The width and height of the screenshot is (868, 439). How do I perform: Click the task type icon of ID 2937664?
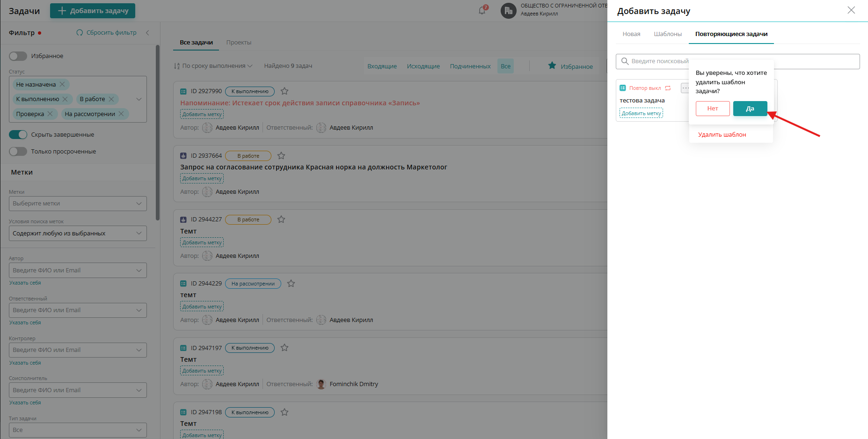pyautogui.click(x=183, y=156)
